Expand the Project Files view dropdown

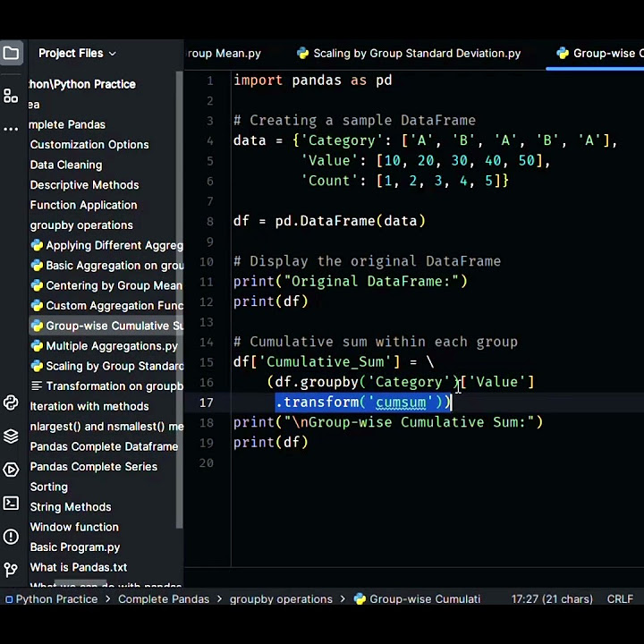[x=77, y=54]
